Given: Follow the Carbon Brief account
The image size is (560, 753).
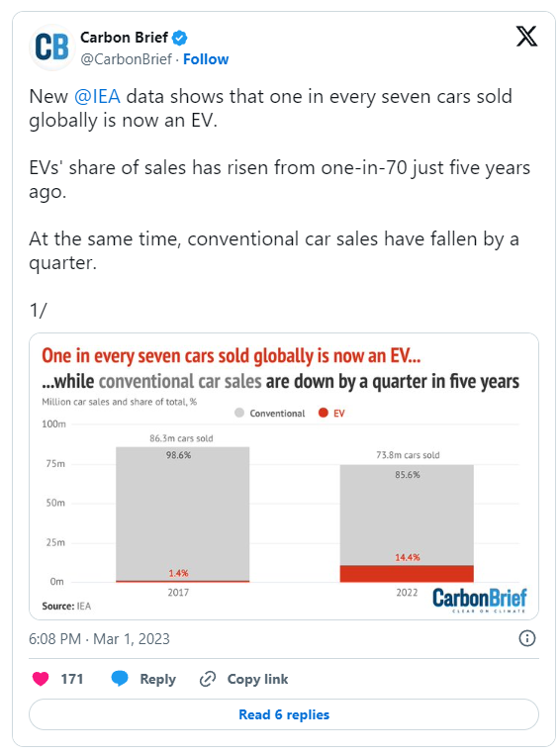Looking at the screenshot, I should tap(206, 59).
